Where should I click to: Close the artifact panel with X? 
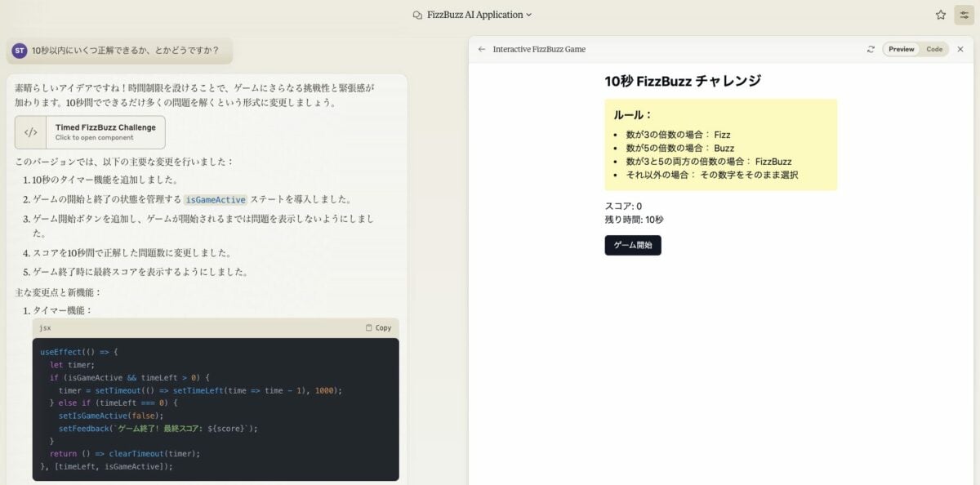pyautogui.click(x=960, y=49)
